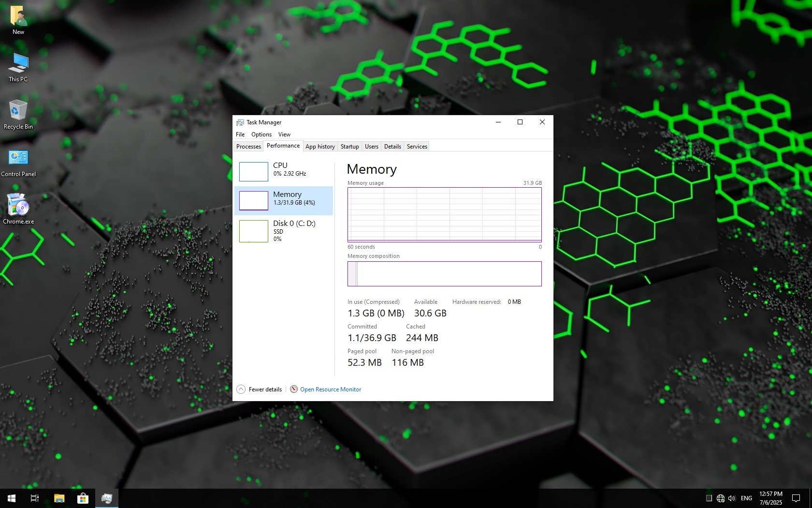Image resolution: width=812 pixels, height=508 pixels.
Task: Click the Paged pool value 52.3 MB
Action: [x=364, y=362]
